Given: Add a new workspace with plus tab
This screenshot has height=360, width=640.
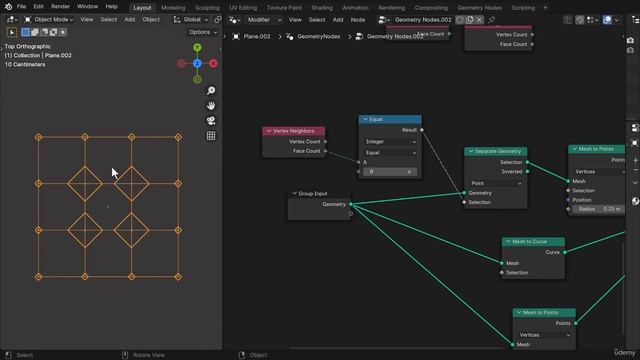Looking at the screenshot, I should click(x=545, y=8).
